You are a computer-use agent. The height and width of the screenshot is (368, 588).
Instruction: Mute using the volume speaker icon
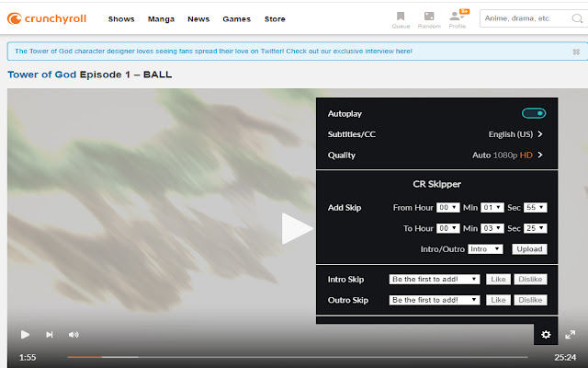click(73, 335)
